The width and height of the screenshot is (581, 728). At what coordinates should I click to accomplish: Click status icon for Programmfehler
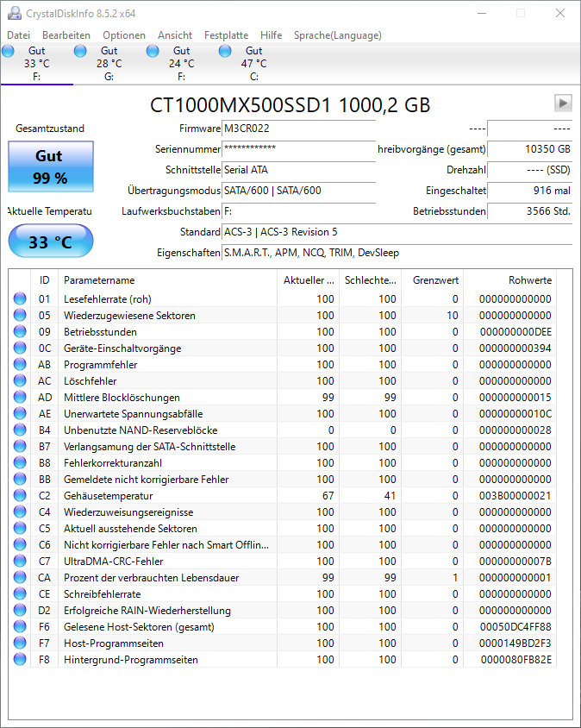pyautogui.click(x=20, y=364)
